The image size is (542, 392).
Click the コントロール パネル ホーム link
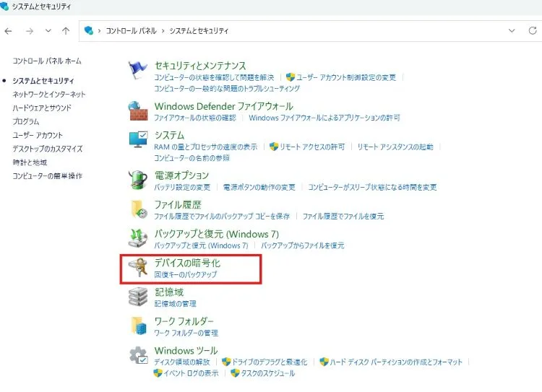coord(46,61)
